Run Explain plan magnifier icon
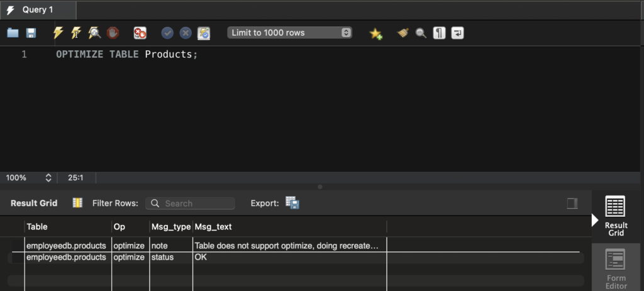 click(x=94, y=33)
